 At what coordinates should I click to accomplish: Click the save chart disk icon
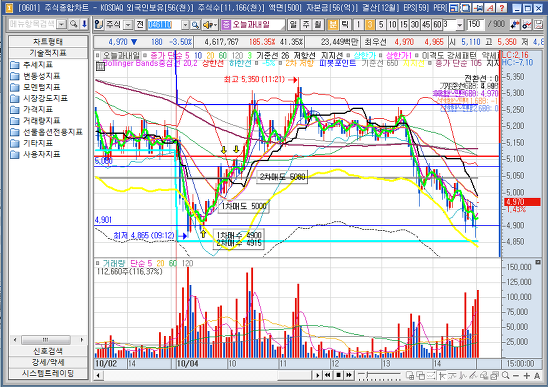(x=539, y=24)
